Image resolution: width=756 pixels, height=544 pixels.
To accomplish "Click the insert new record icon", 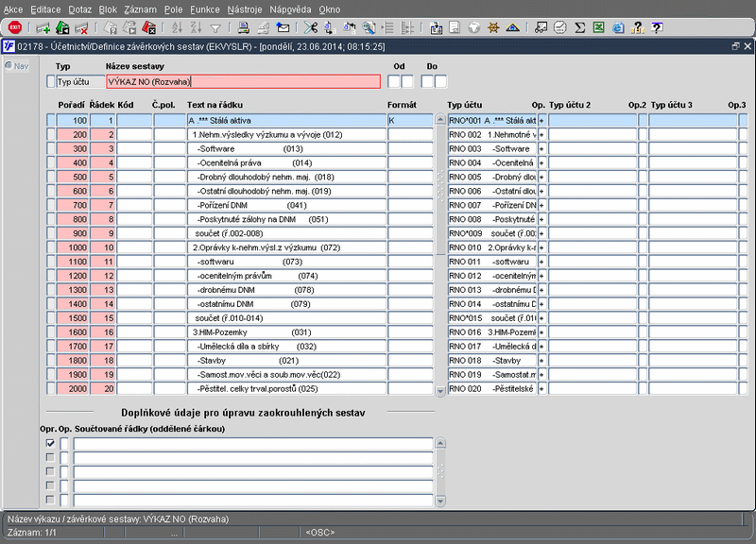I will tap(43, 28).
